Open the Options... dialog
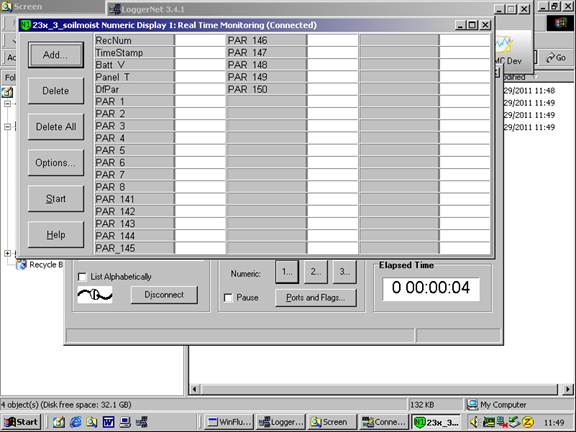Viewport: 576px width, 432px height. pyautogui.click(x=56, y=163)
